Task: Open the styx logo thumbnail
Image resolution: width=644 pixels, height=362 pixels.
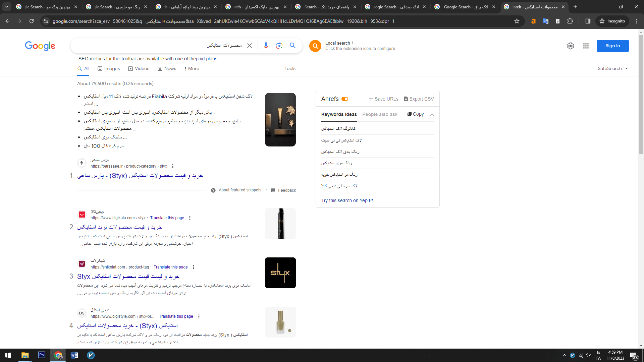Action: (280, 273)
